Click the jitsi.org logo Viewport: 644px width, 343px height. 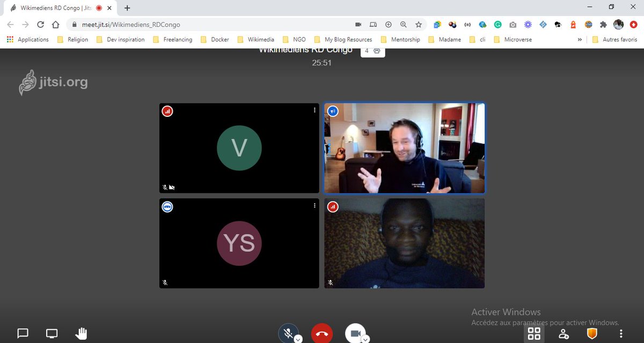pos(53,83)
